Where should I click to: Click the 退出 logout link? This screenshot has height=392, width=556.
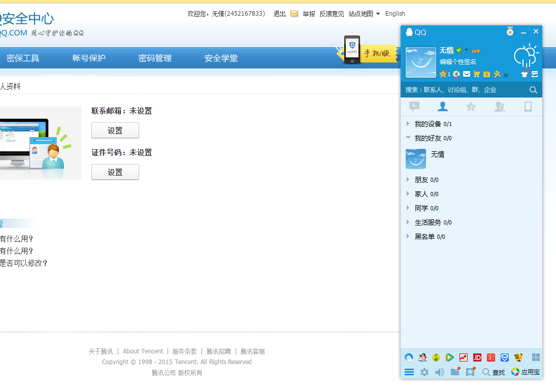[x=279, y=14]
